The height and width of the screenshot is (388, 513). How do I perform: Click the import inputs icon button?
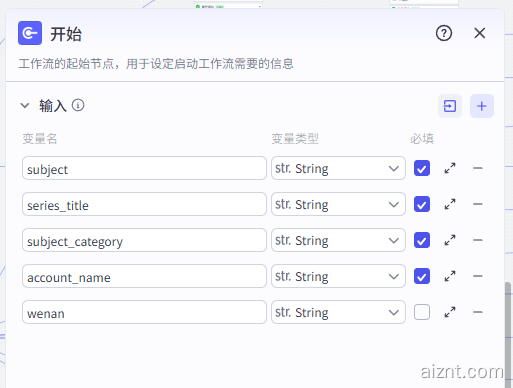(x=450, y=106)
